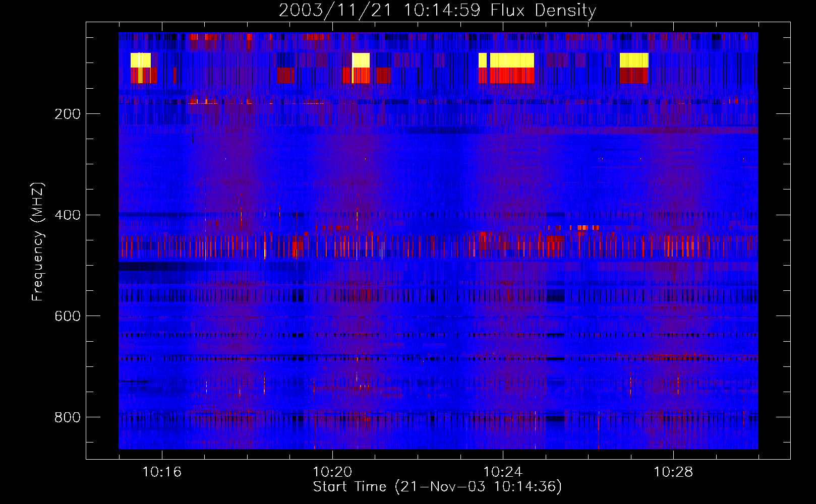Click the 'Start Time (21-Nov-03 10:14:36)' label
The height and width of the screenshot is (504, 816).
pyautogui.click(x=437, y=487)
